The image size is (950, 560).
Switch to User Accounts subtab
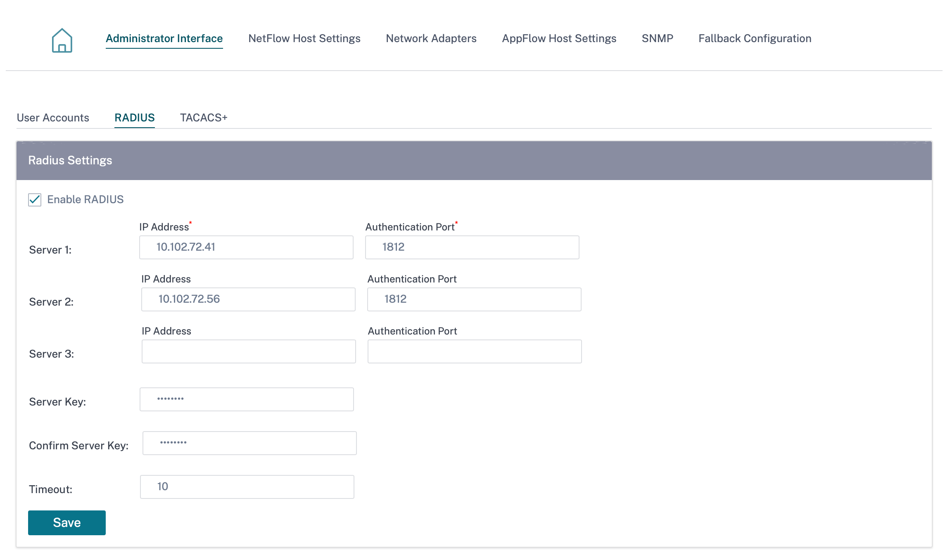click(53, 118)
